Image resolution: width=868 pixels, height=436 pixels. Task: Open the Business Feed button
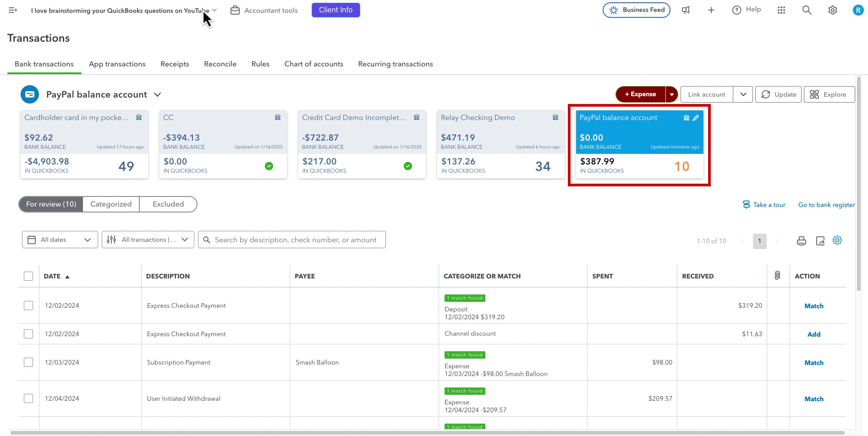[637, 10]
